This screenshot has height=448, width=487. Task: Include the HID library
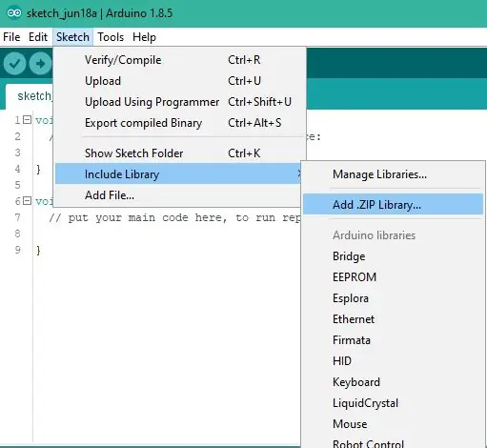tap(393, 361)
